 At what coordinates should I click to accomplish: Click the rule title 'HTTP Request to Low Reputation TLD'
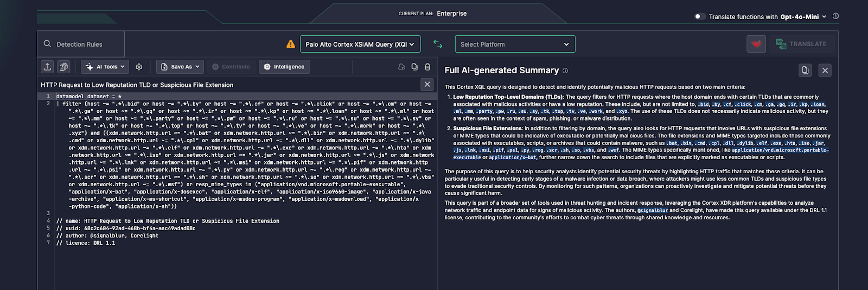point(137,85)
